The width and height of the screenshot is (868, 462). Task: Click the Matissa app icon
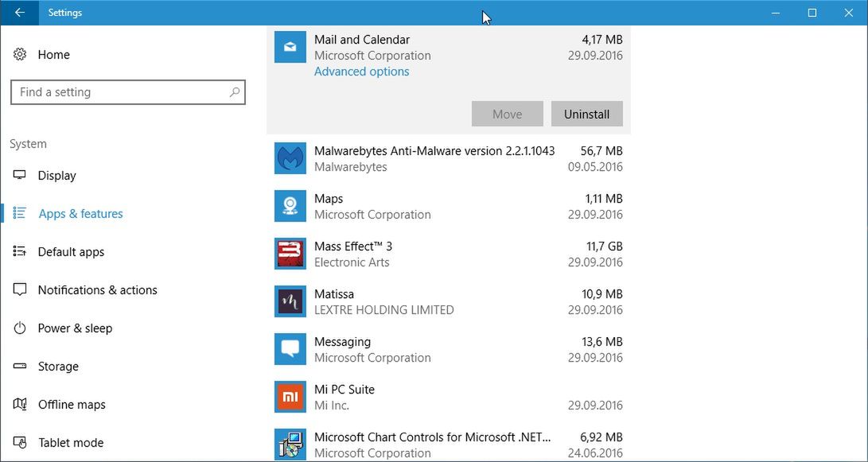pyautogui.click(x=290, y=302)
